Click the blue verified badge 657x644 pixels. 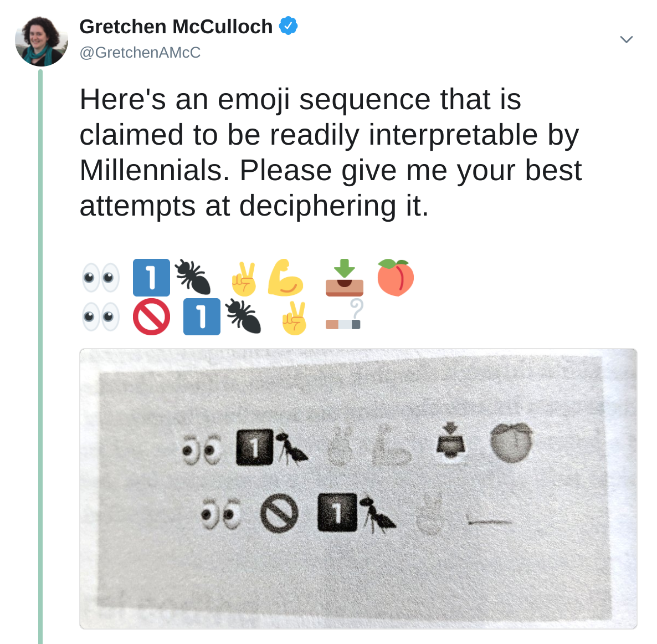pyautogui.click(x=288, y=26)
